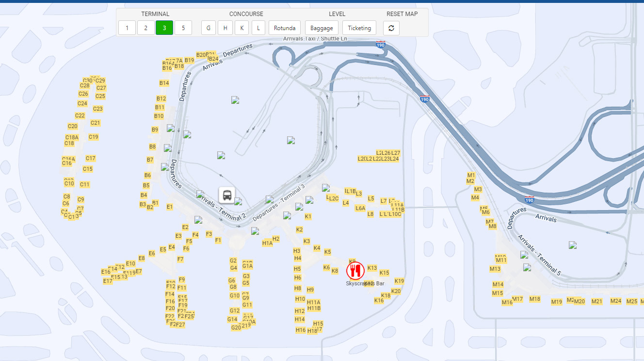Click gate marker H14
This screenshot has width=644, height=361.
tap(300, 319)
